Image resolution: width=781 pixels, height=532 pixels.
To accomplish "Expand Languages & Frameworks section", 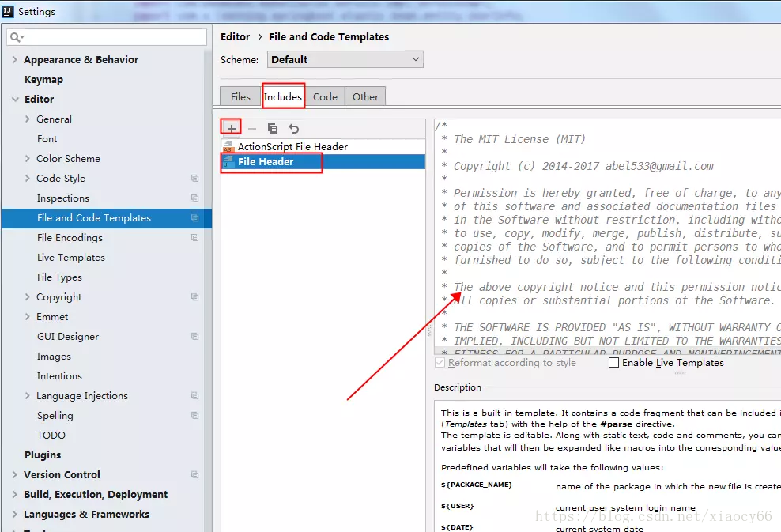I will point(14,514).
